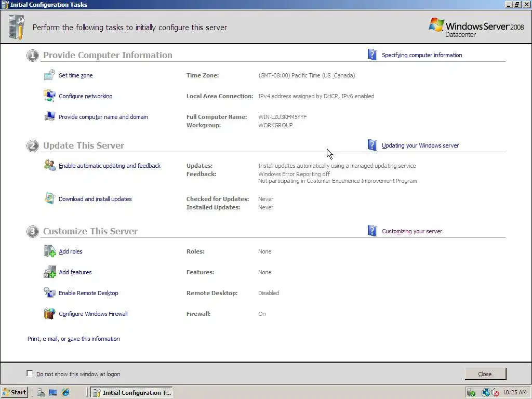Click the safely remove hardware tray icon
Screen dimensions: 532x399
pos(471,393)
